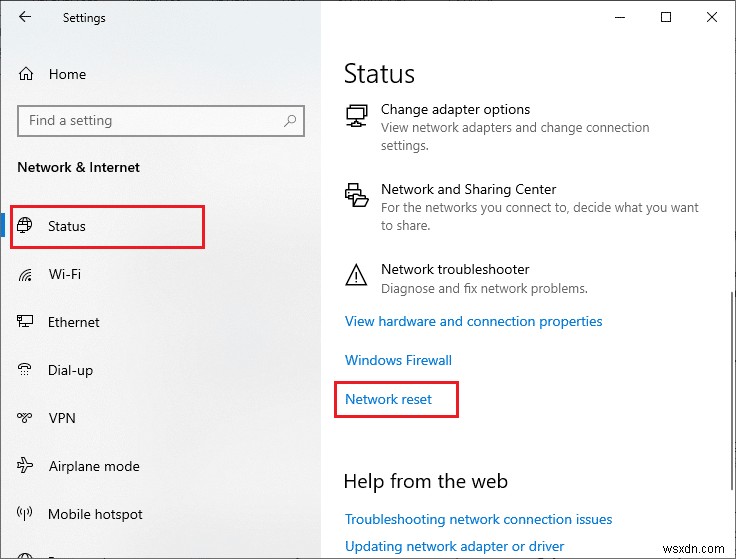Click the Ethernet monitor icon
Viewport: 736px width, 559px height.
click(27, 322)
